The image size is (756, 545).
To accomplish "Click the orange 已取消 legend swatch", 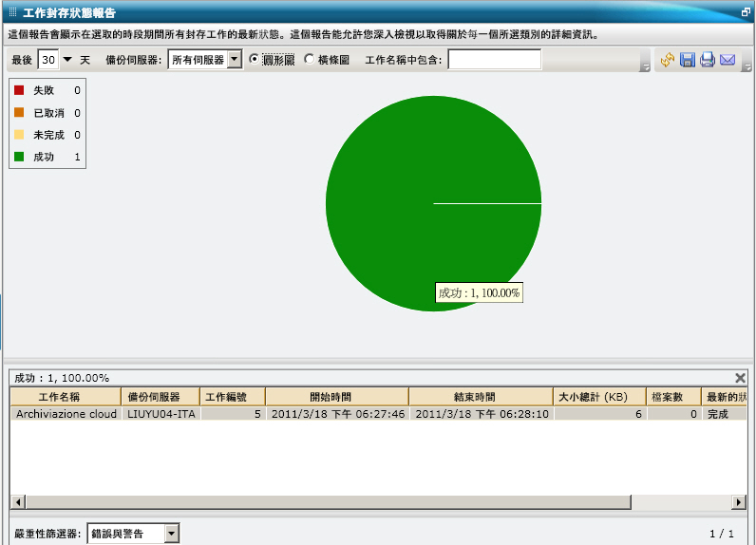I will 19,112.
